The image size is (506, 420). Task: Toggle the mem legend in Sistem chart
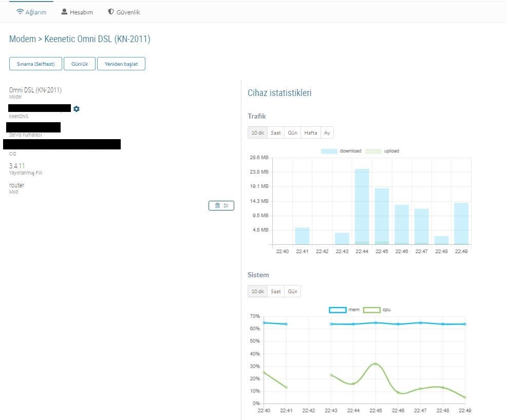click(x=344, y=310)
